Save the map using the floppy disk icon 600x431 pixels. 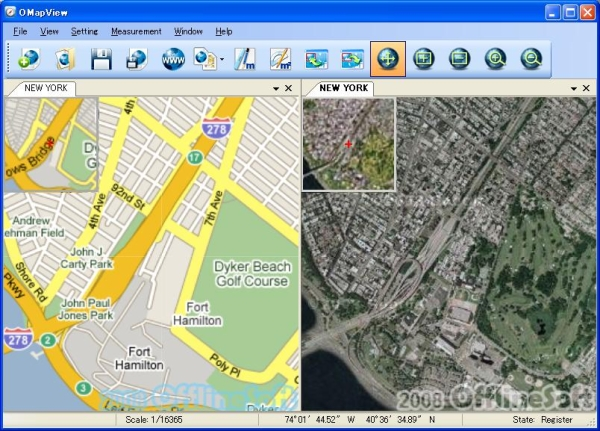(101, 59)
